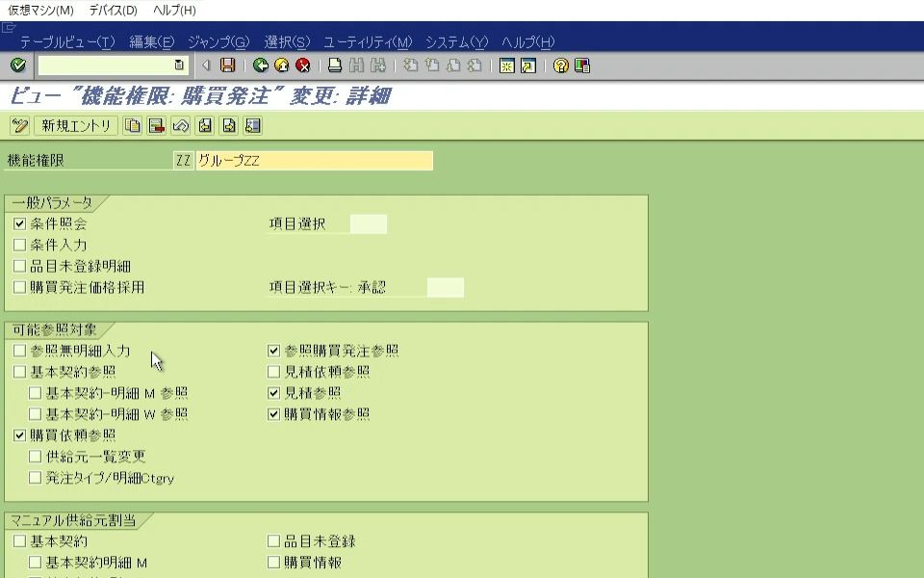Click the SAP menu icon in the top-left corner
Image resolution: width=924 pixels, height=578 pixels.
[9, 27]
